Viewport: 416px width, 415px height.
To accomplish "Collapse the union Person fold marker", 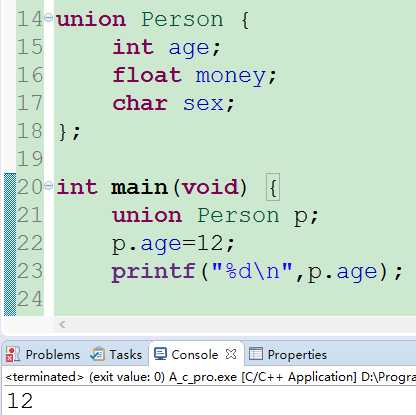I will point(49,17).
